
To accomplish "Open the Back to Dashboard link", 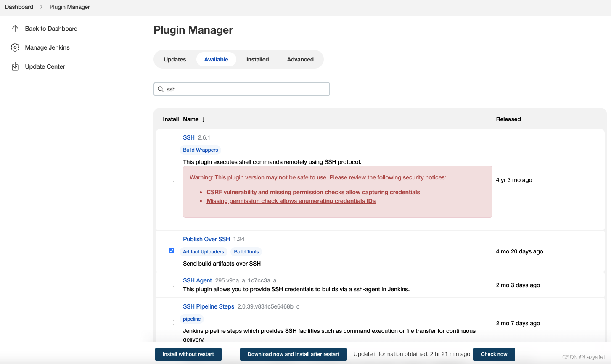I will pyautogui.click(x=51, y=29).
